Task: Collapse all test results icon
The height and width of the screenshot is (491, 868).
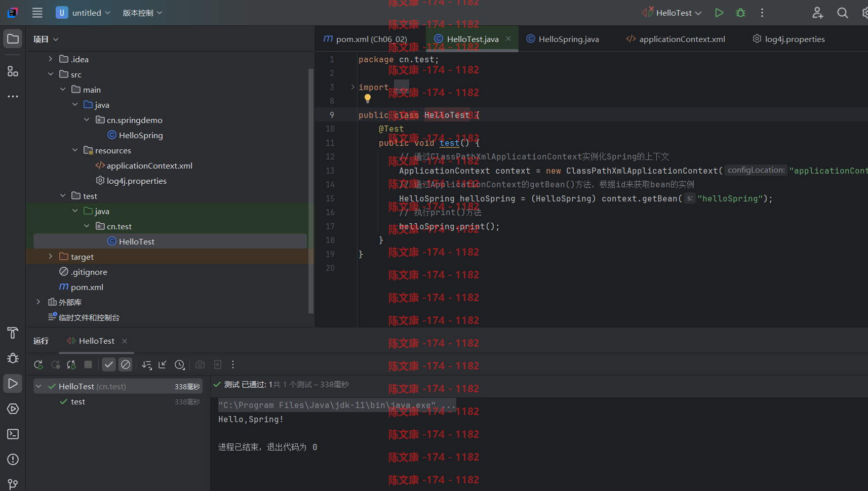Action: pyautogui.click(x=163, y=364)
